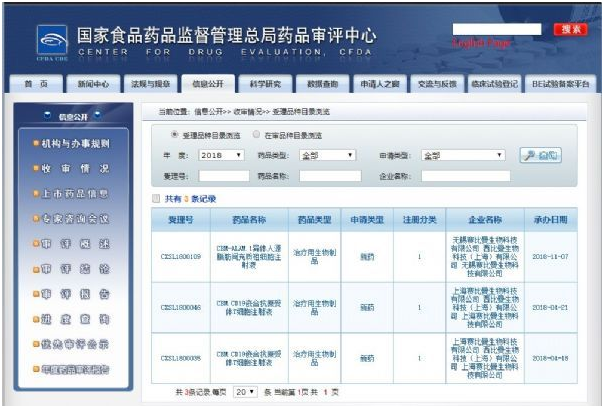Screen dimensions: 604x408
Task: Click the 受理号 column header
Action: click(x=181, y=220)
